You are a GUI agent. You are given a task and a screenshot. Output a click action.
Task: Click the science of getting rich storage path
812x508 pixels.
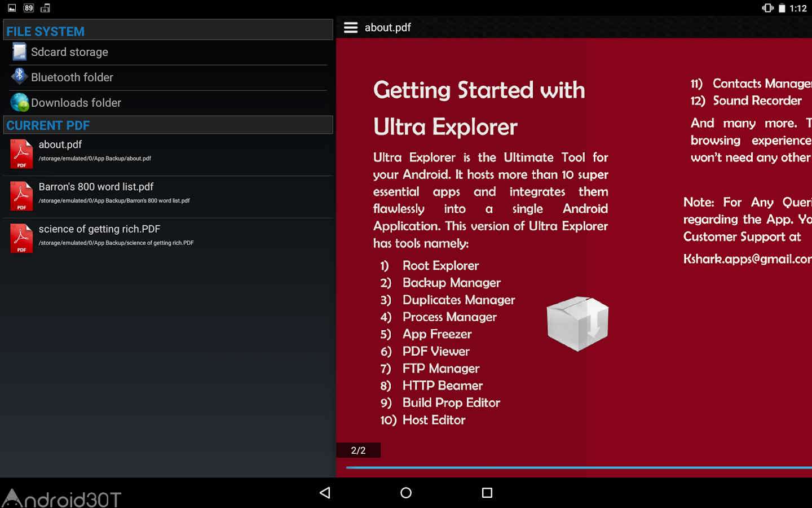(116, 243)
